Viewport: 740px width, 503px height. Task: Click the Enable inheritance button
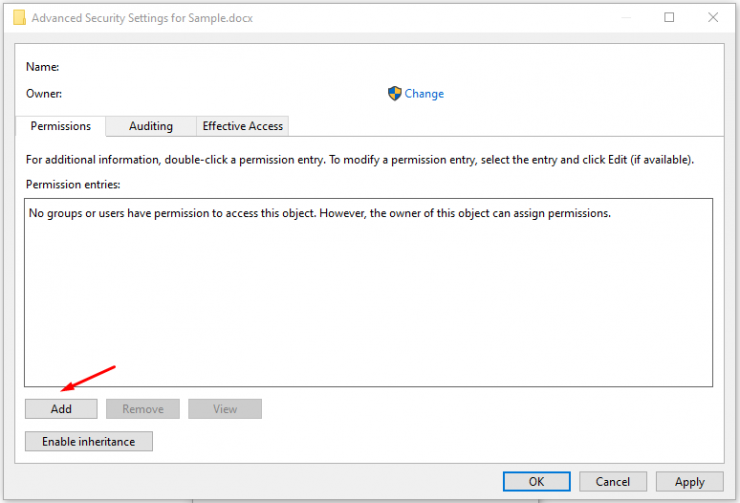tap(89, 441)
